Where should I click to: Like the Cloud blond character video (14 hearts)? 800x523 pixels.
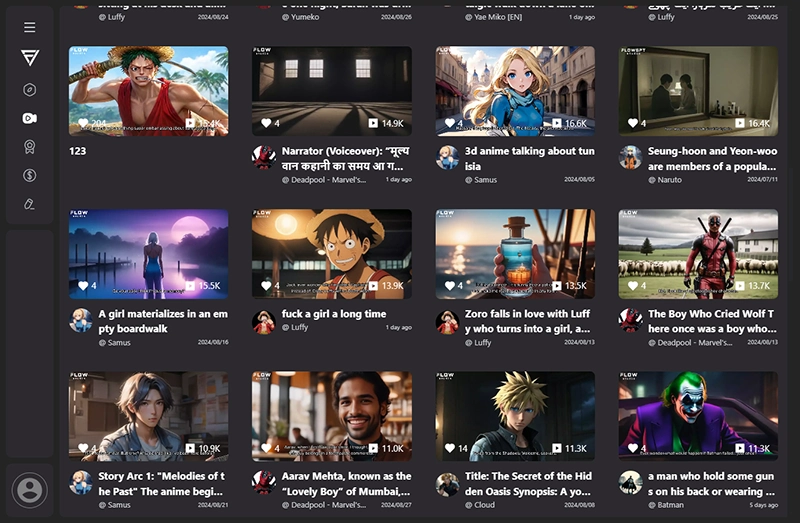(449, 448)
